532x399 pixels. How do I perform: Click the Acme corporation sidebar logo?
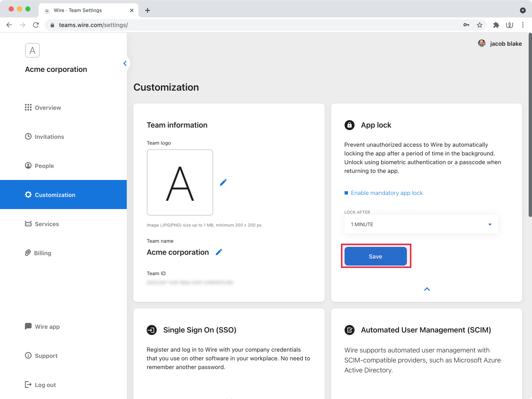32,50
